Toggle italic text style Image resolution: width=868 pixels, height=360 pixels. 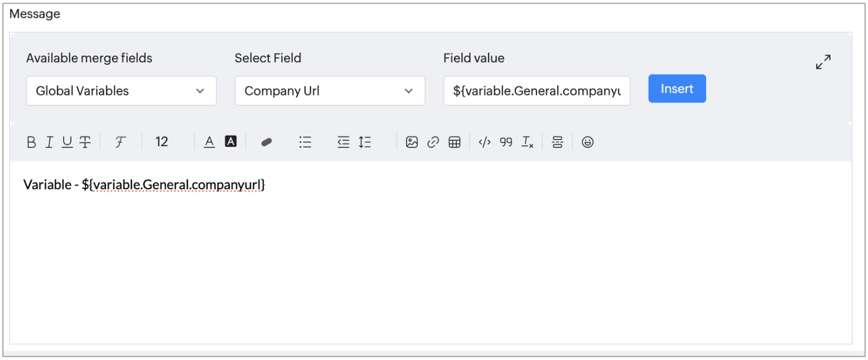point(50,142)
